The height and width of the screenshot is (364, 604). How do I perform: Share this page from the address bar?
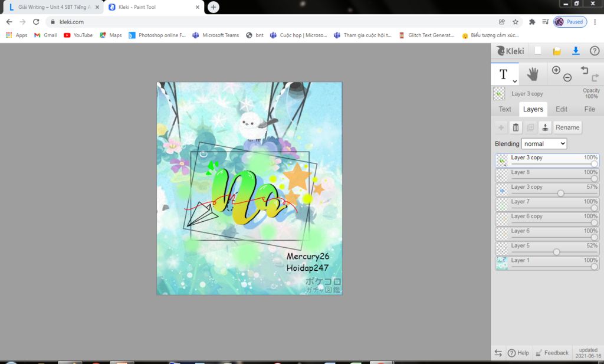(501, 22)
